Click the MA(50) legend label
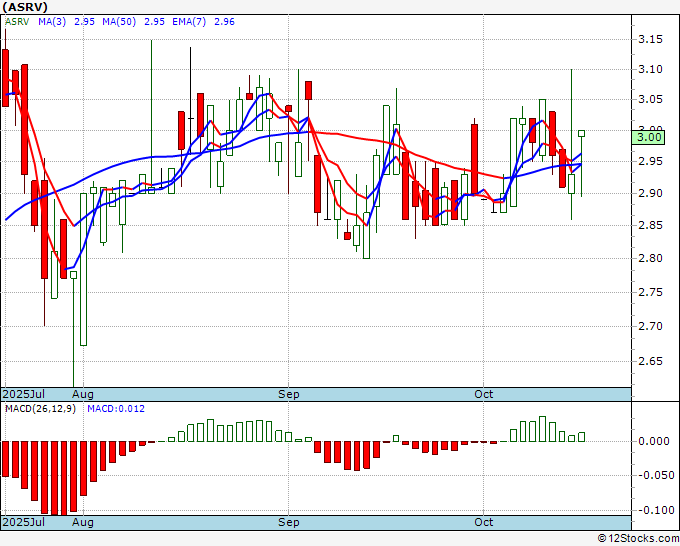The height and width of the screenshot is (546, 680). pyautogui.click(x=119, y=22)
